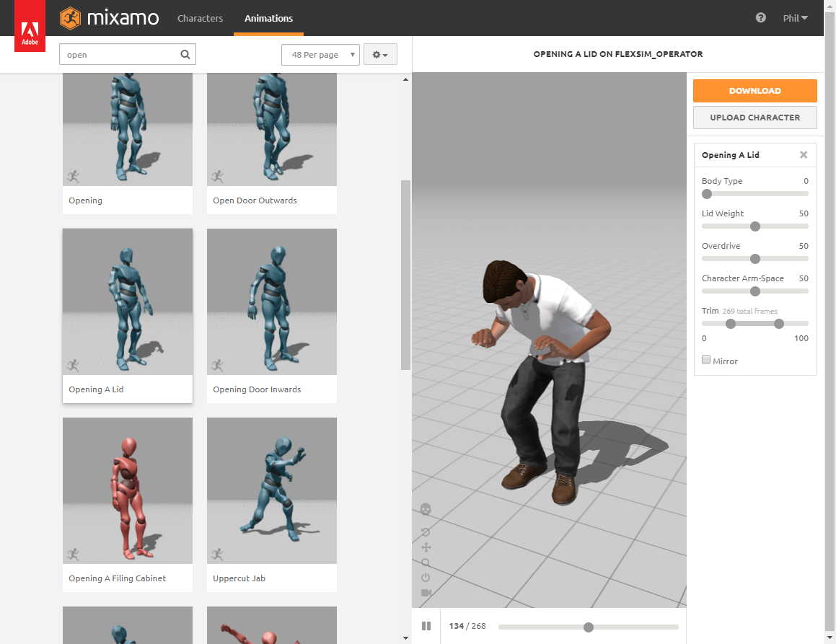Select the Opening A Filing Cabinet thumbnail
836x644 pixels.
click(128, 491)
